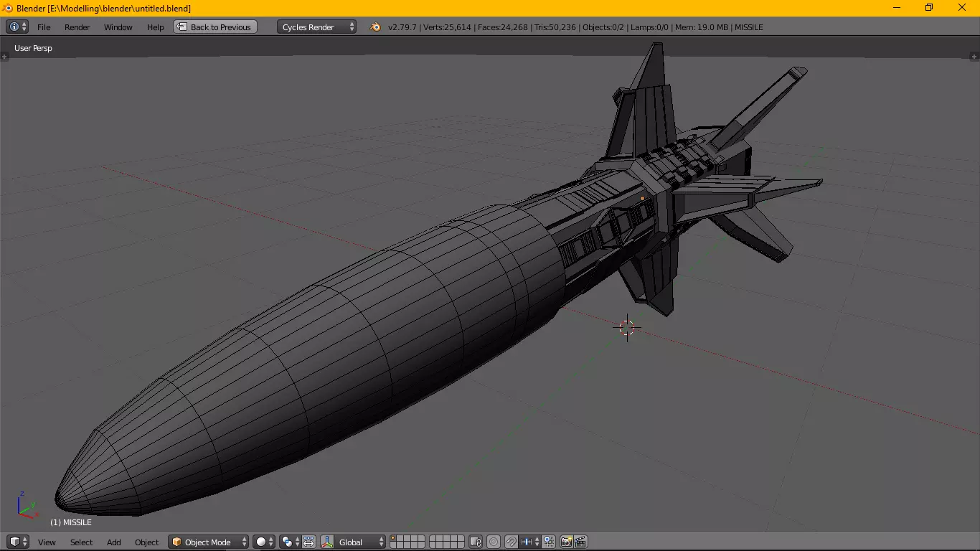
Task: Click the '(1) MISSILE' object label
Action: (x=71, y=522)
